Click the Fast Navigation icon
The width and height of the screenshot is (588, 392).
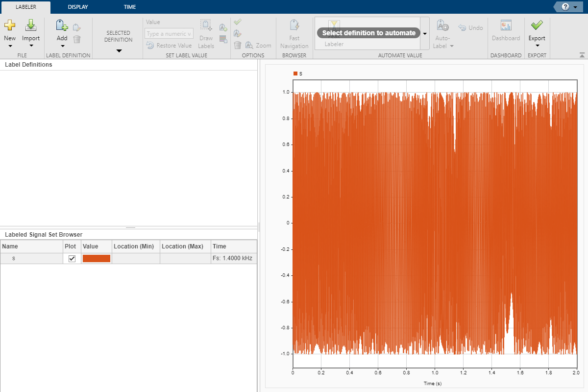[294, 26]
